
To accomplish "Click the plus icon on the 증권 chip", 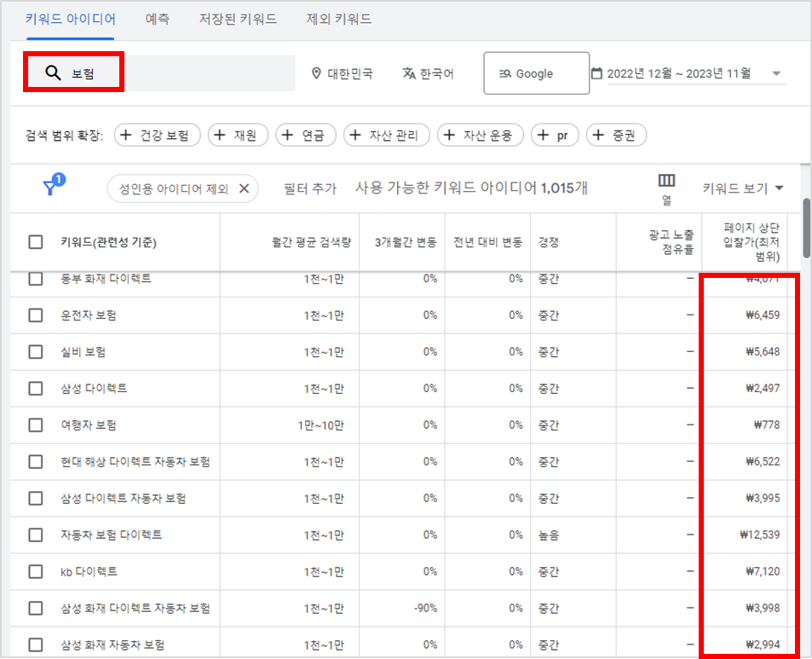I will coord(598,136).
